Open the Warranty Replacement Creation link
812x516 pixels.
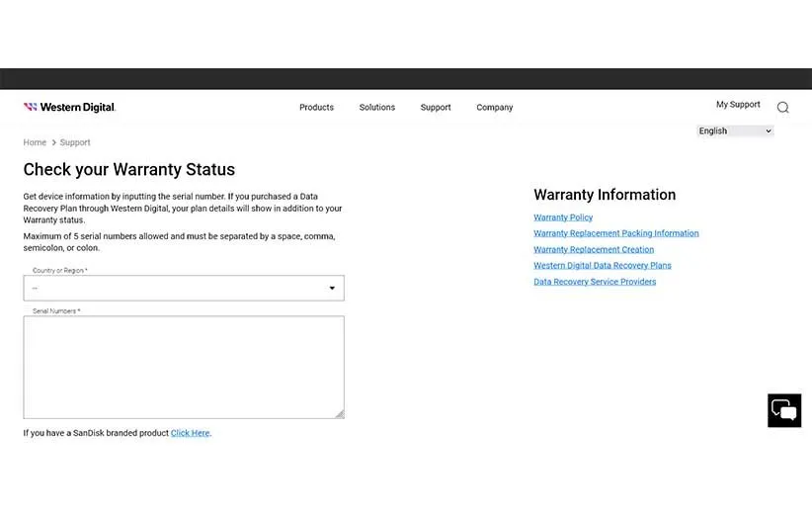pyautogui.click(x=594, y=250)
